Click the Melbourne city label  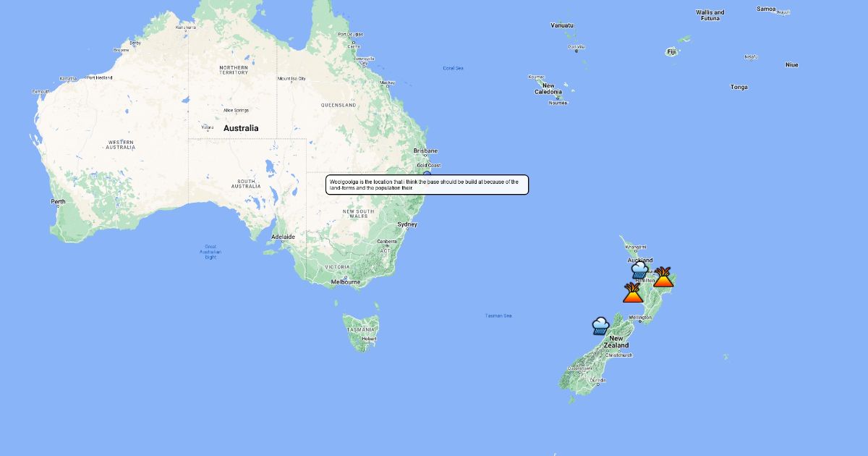point(346,282)
